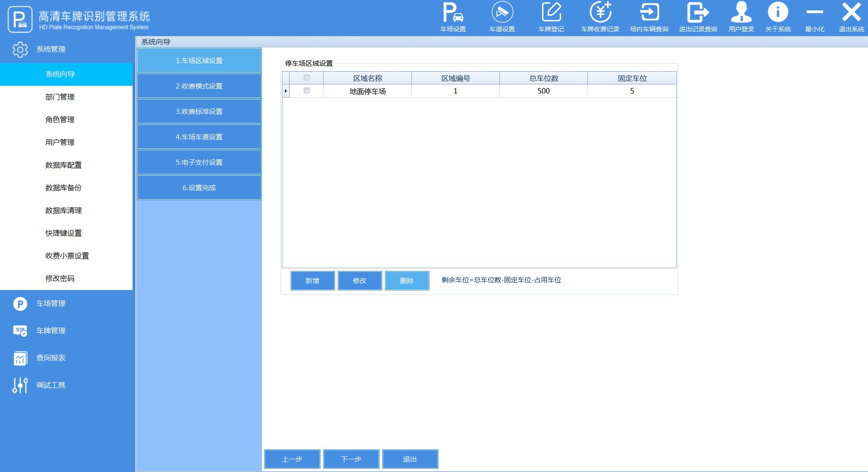Click the 车牌管理 plate icon
The image size is (868, 472).
tap(20, 331)
